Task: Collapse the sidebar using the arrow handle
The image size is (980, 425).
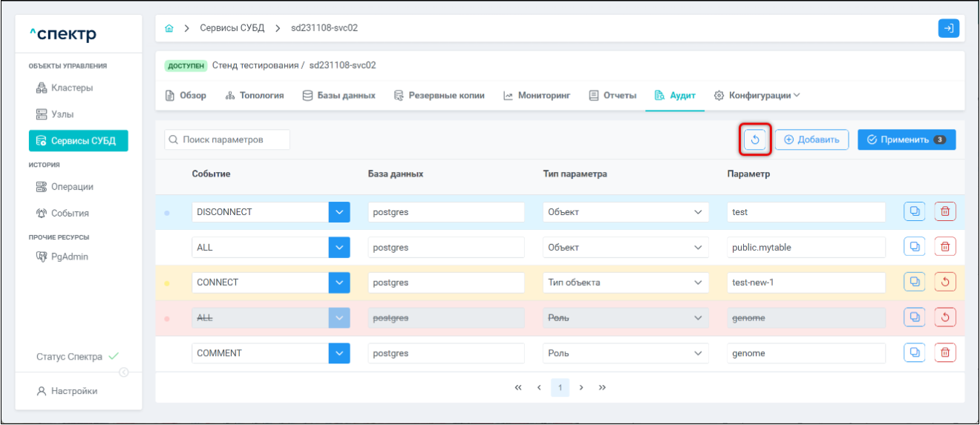Action: click(124, 372)
